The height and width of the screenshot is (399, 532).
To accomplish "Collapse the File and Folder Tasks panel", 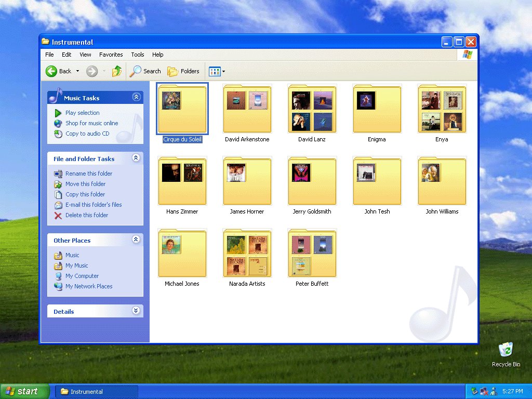I will point(136,158).
